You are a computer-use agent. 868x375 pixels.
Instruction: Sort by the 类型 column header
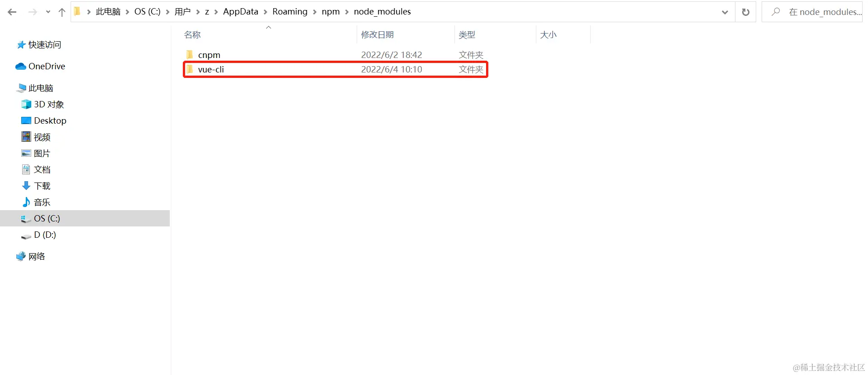pos(495,34)
